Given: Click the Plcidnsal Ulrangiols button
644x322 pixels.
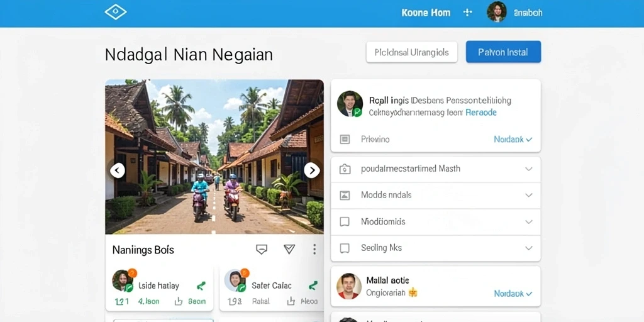Looking at the screenshot, I should [x=411, y=52].
